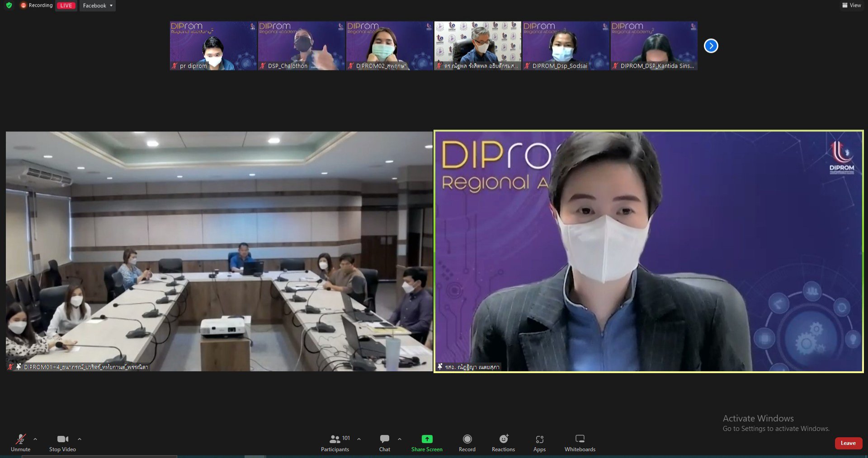The height and width of the screenshot is (458, 868).
Task: Click muted mic icon on DIPROM02 thumbnail
Action: pos(351,66)
